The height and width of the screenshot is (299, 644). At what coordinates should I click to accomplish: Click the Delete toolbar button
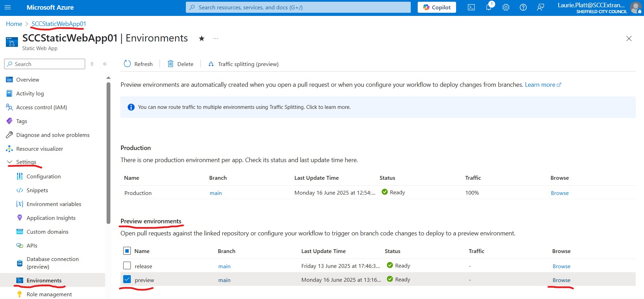pyautogui.click(x=180, y=64)
